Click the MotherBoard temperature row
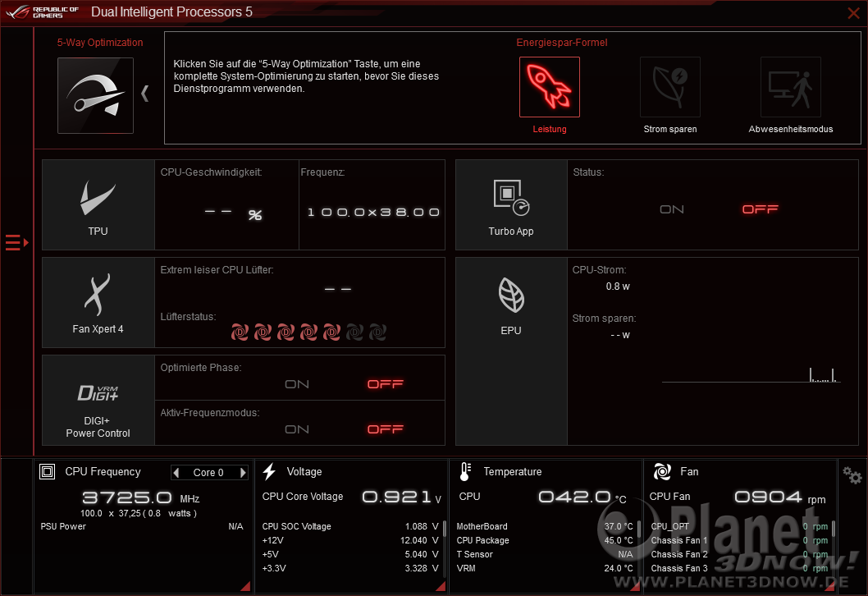 545,526
